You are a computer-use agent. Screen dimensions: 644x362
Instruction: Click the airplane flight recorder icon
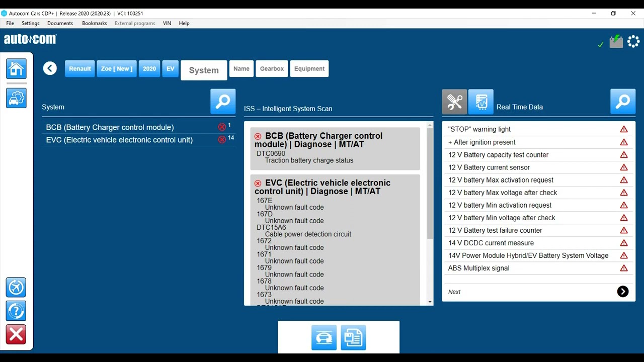click(16, 287)
